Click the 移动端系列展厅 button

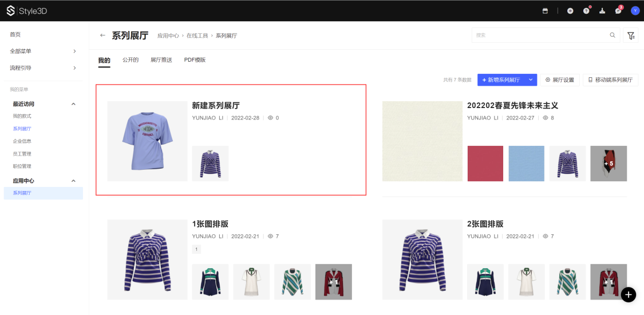click(610, 80)
